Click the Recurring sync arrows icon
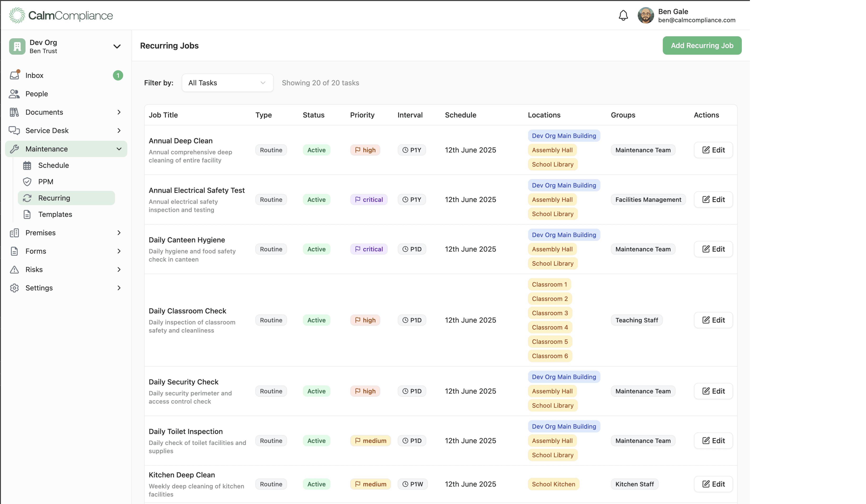Image resolution: width=866 pixels, height=504 pixels. tap(28, 198)
